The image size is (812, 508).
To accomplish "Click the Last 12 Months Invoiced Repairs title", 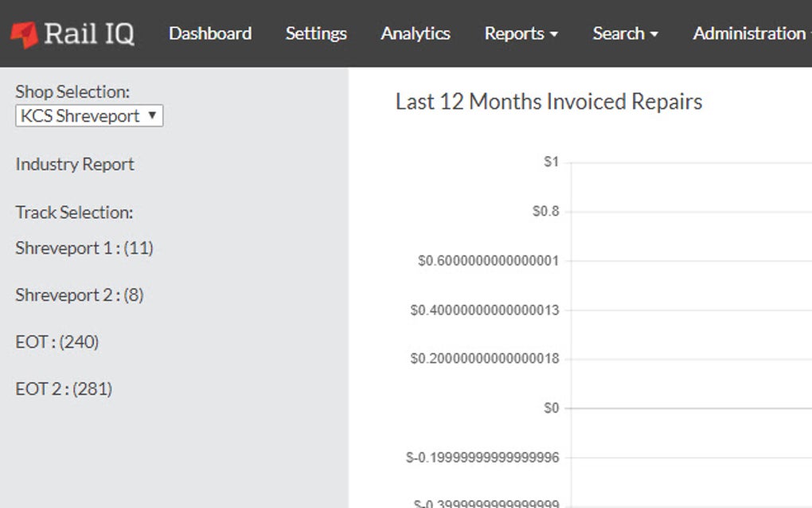I will click(x=548, y=102).
